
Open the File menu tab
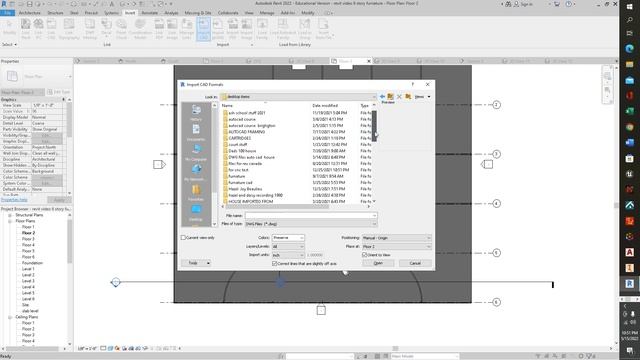pyautogui.click(x=7, y=13)
